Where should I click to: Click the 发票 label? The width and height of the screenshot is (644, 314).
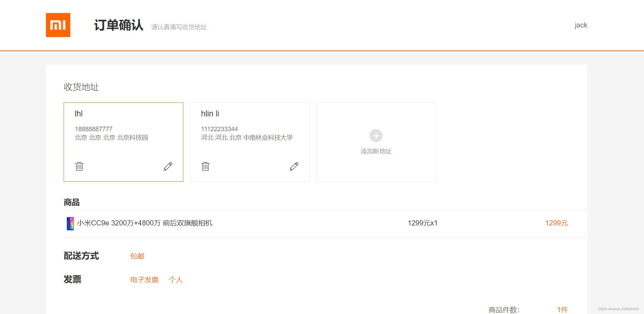pyautogui.click(x=72, y=279)
